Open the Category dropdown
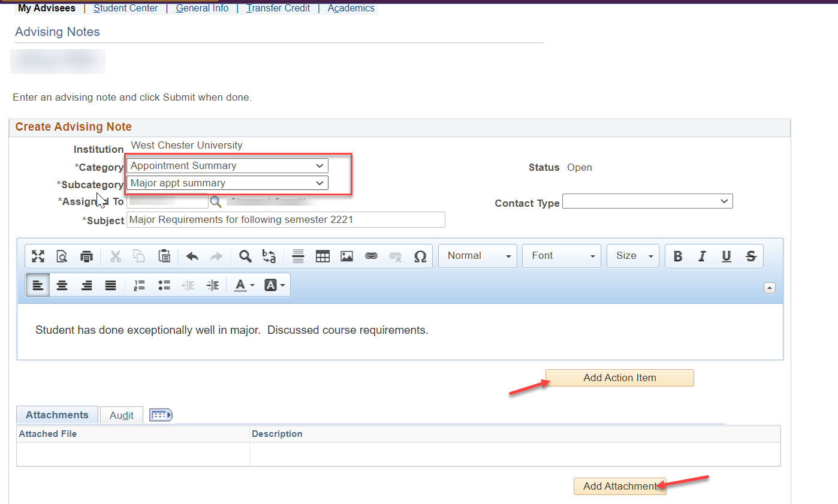Screen dimensions: 838x504 [227, 166]
